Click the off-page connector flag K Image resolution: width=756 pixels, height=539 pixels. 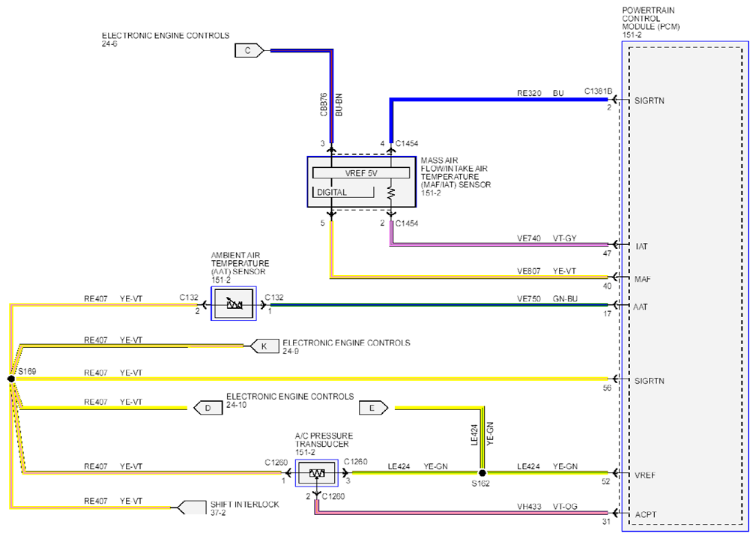tap(264, 346)
